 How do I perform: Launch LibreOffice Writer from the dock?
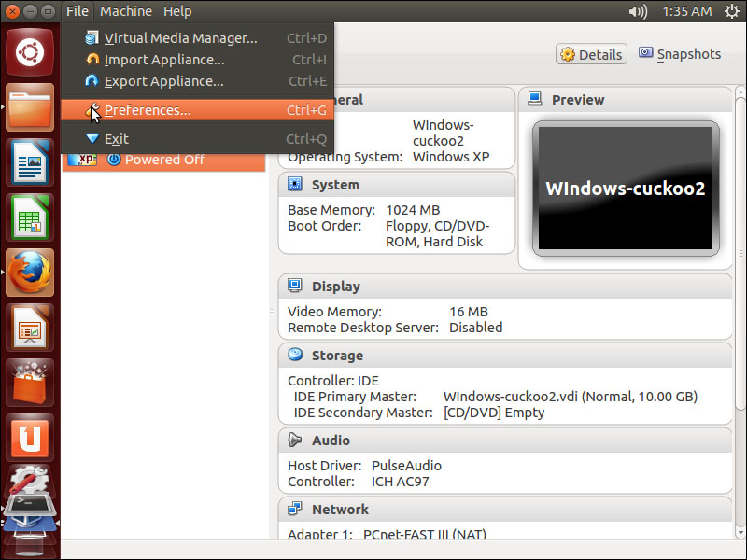pyautogui.click(x=30, y=162)
